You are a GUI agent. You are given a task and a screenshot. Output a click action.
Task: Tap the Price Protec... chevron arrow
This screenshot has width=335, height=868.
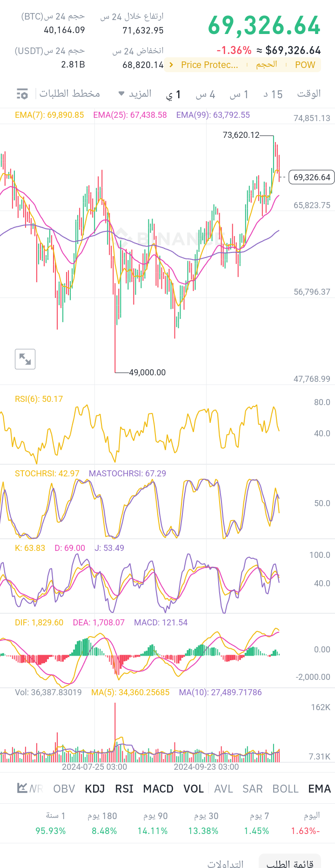(x=172, y=65)
